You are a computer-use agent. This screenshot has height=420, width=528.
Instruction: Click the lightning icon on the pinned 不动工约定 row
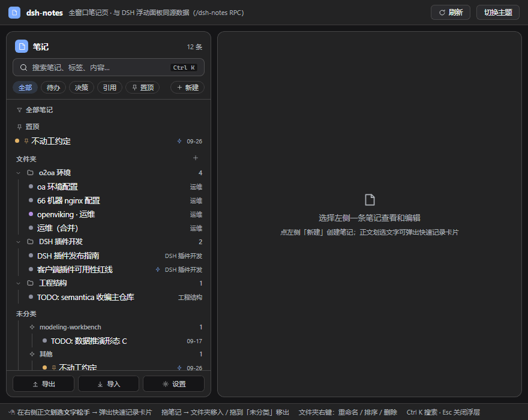(x=179, y=141)
